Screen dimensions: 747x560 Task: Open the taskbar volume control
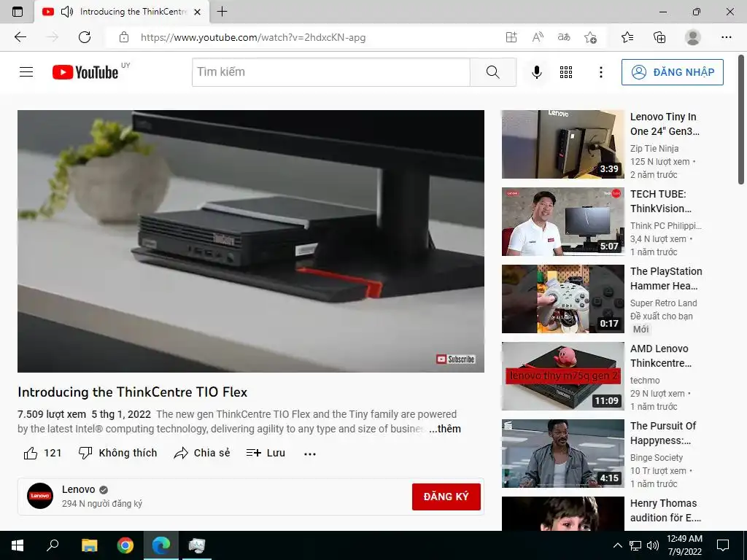653,545
